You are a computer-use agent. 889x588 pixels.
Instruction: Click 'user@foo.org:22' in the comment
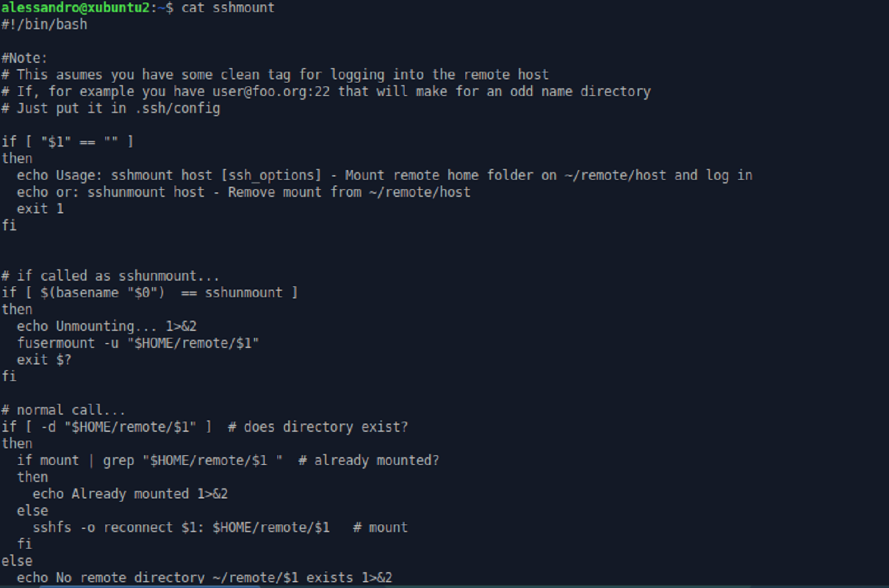coord(271,91)
